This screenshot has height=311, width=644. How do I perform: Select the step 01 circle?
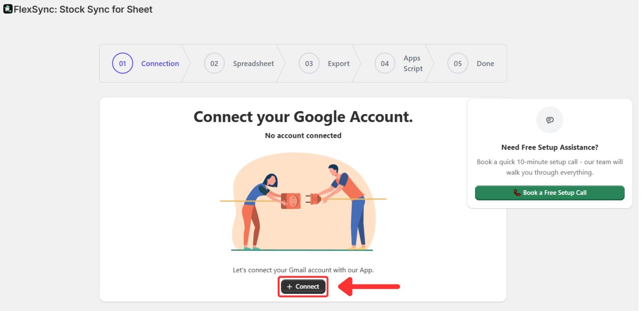click(123, 63)
